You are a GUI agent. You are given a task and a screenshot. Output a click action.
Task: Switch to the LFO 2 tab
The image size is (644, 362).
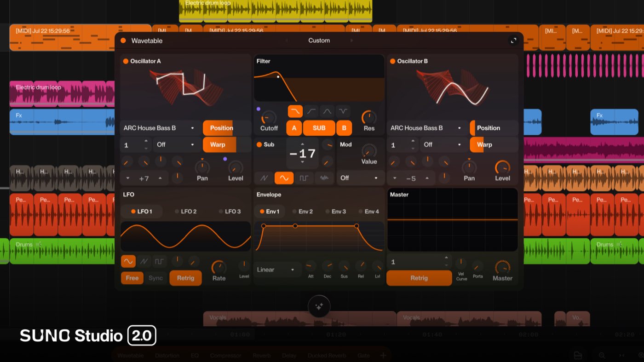click(x=186, y=212)
